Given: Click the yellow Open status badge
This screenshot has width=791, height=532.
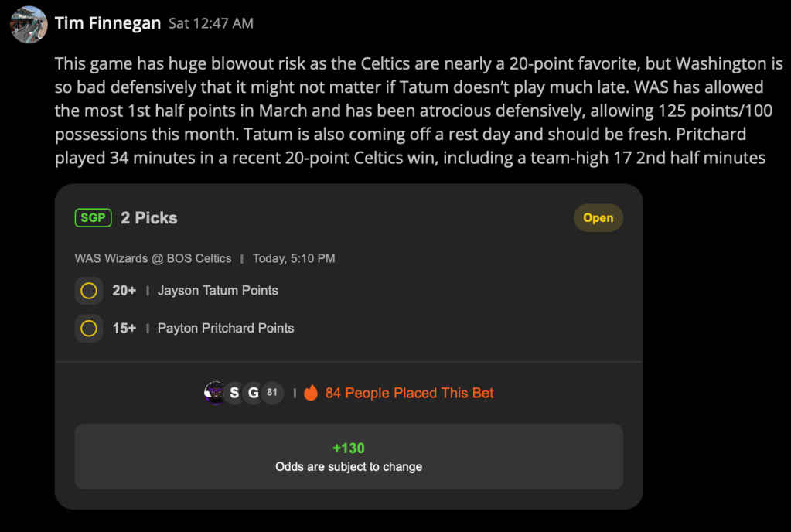Looking at the screenshot, I should 598,218.
